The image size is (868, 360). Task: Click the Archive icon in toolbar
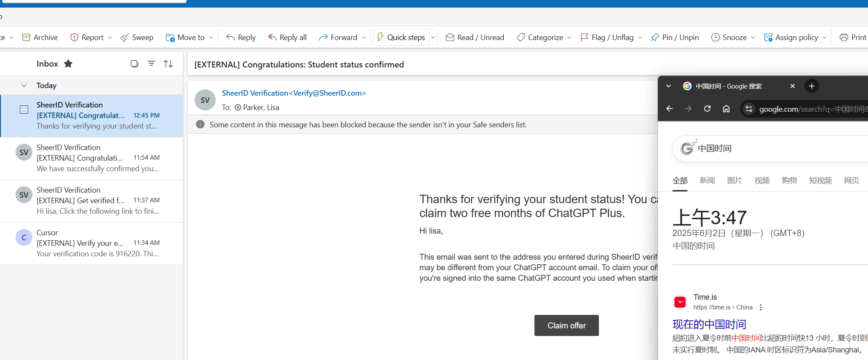(26, 38)
